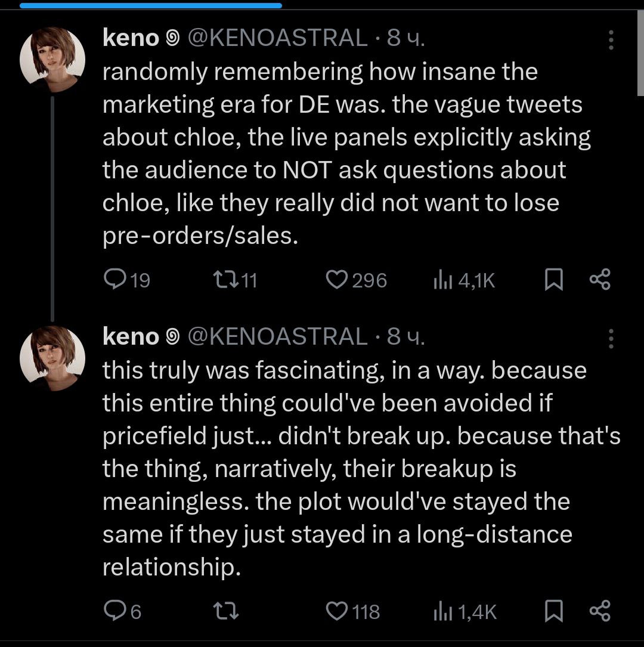Open @KENOASTRAL handle link in first tweet

(x=277, y=38)
